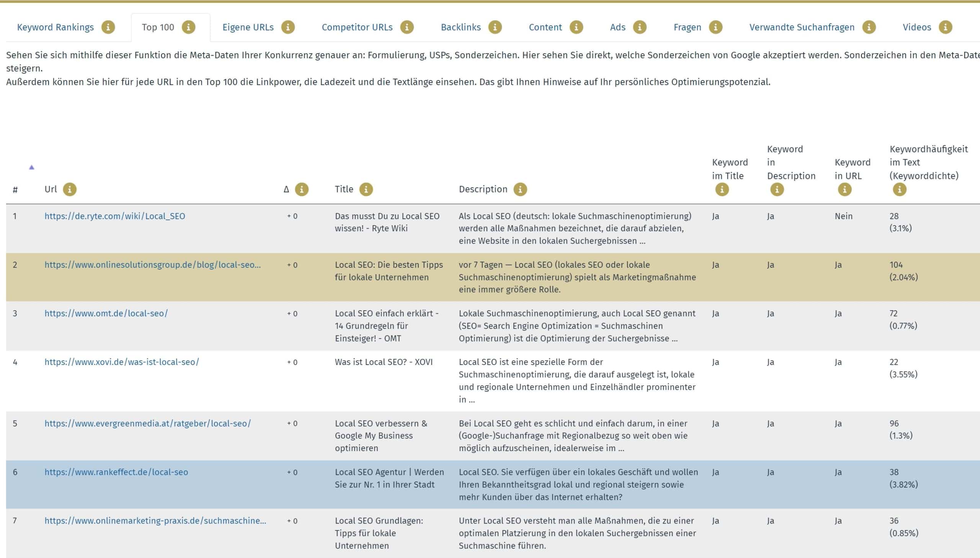
Task: Click 'Nein' in the ryte.com row
Action: click(844, 216)
